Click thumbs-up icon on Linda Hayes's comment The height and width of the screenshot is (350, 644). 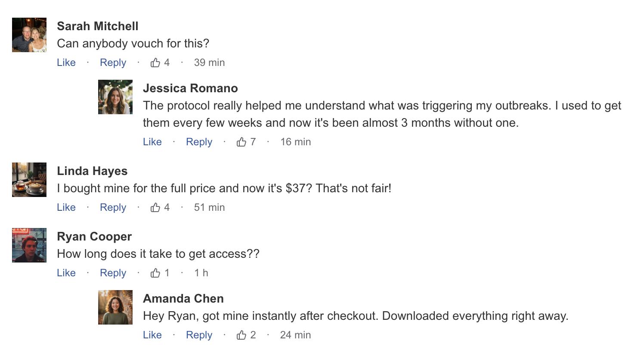click(155, 208)
